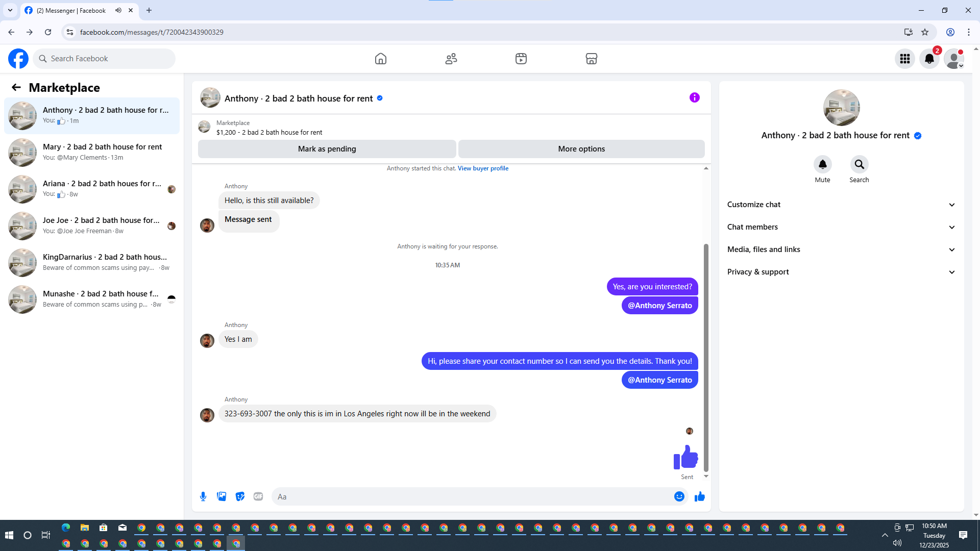The image size is (980, 551).
Task: Open the Facebook Marketplace storefront icon
Action: (x=591, y=59)
